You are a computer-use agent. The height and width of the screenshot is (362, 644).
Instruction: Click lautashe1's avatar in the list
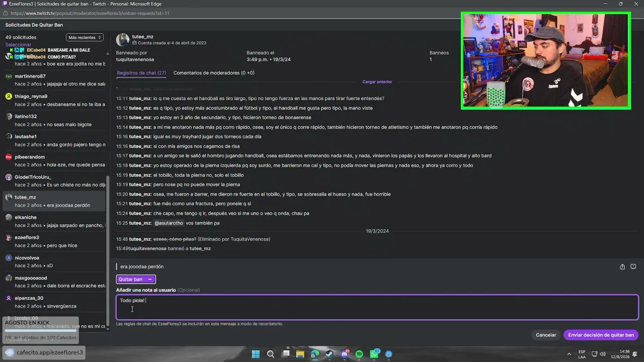pos(9,137)
